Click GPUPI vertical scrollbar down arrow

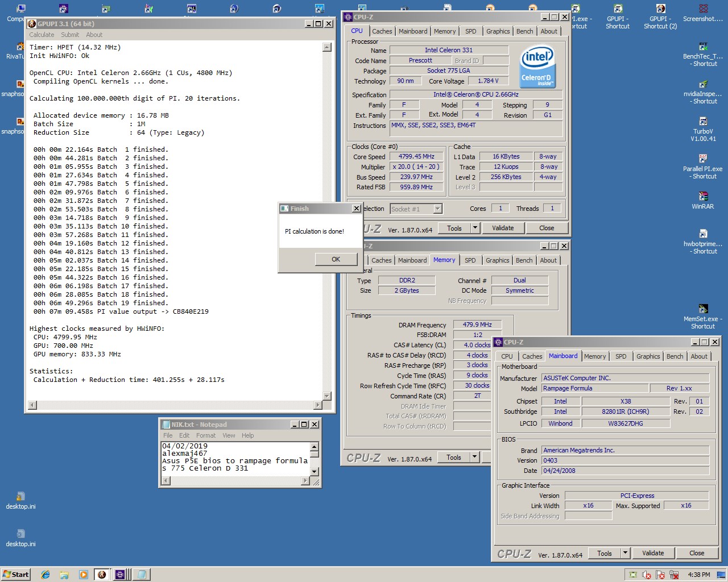(326, 396)
